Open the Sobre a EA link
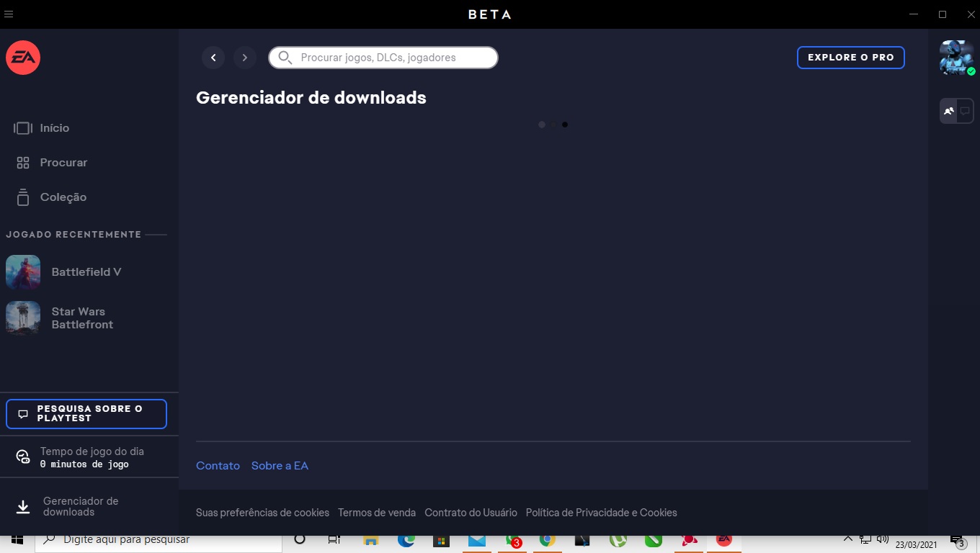Image resolution: width=980 pixels, height=553 pixels. click(280, 466)
